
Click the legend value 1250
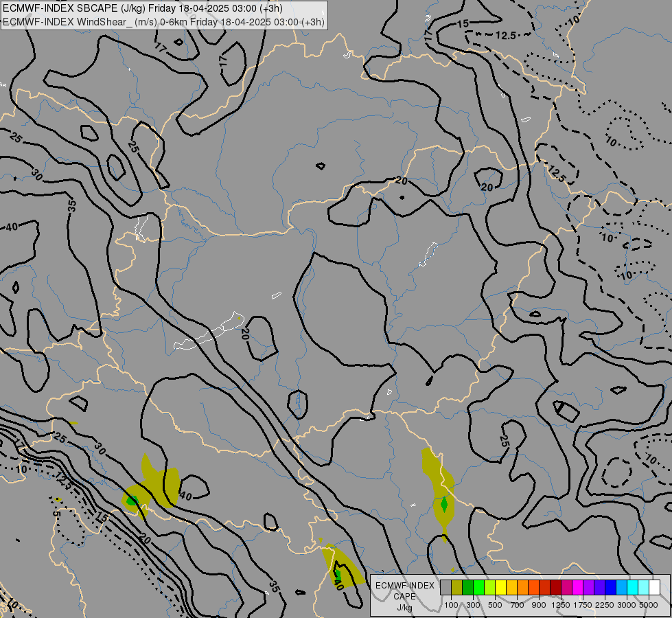tap(561, 605)
